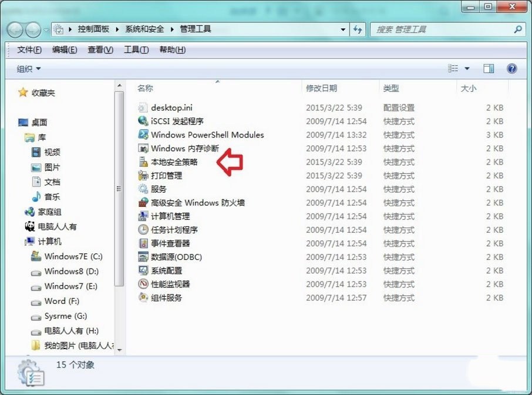Go back with the Back arrow button
The height and width of the screenshot is (395, 532).
(15, 30)
